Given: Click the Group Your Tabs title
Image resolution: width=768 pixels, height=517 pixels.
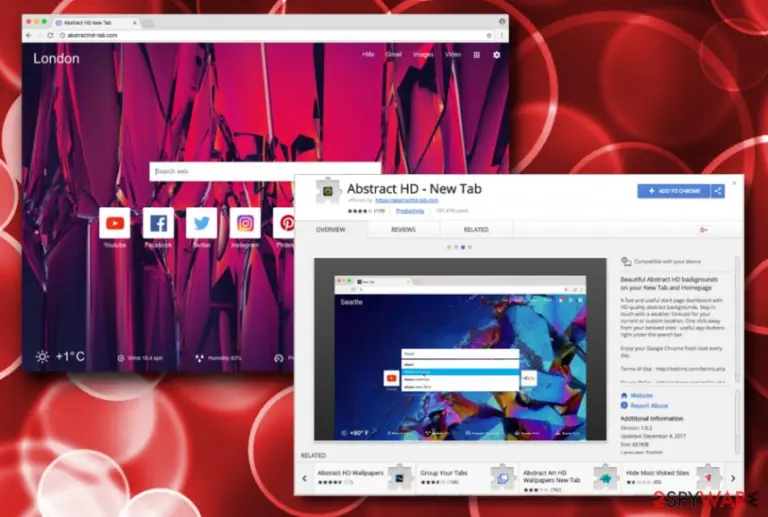Looking at the screenshot, I should pos(444,473).
